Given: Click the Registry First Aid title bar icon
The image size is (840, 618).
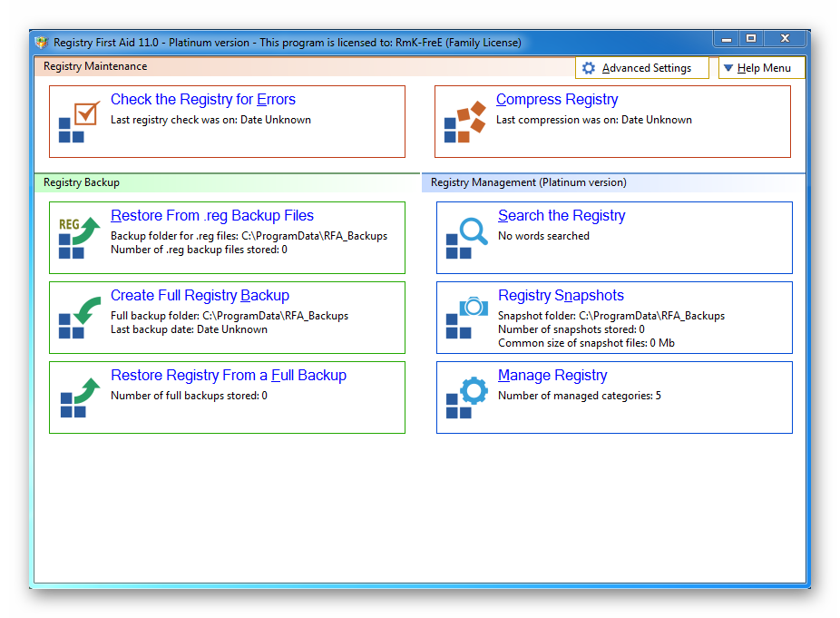Looking at the screenshot, I should [41, 43].
